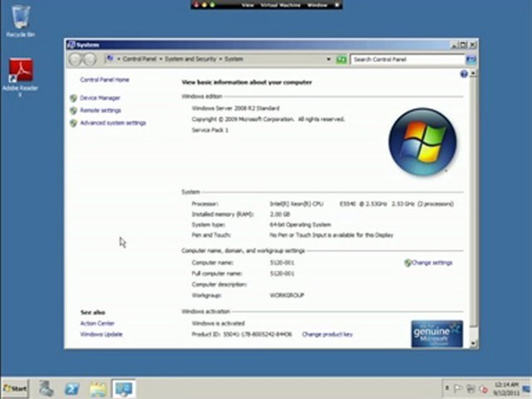Click the scrollbar down arrow
The width and height of the screenshot is (532, 399).
[x=473, y=344]
